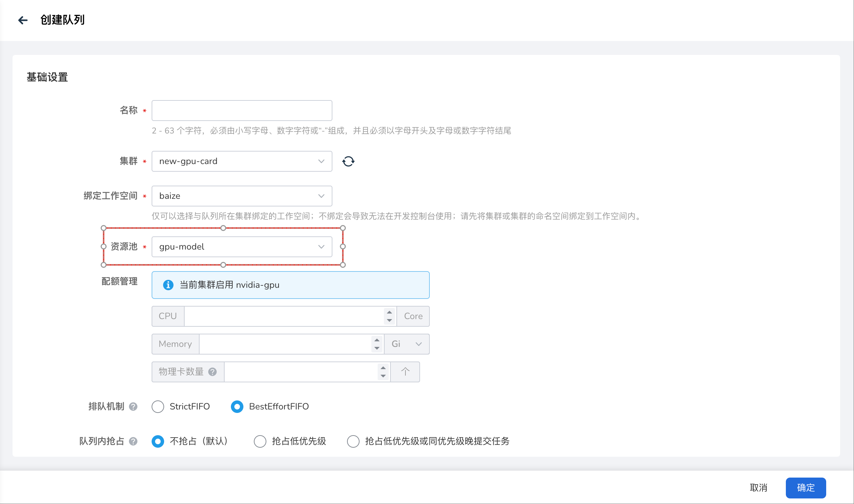Select BestEffortFIFO radio option
The height and width of the screenshot is (504, 854).
237,406
